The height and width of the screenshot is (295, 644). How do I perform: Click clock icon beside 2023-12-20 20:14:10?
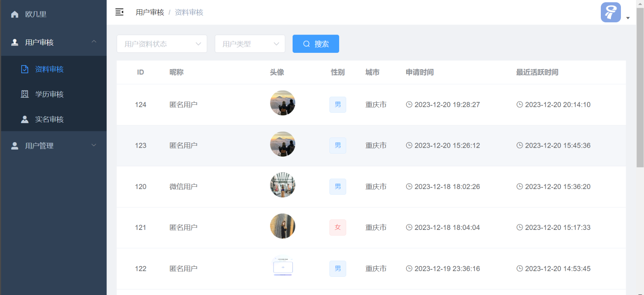tap(520, 105)
